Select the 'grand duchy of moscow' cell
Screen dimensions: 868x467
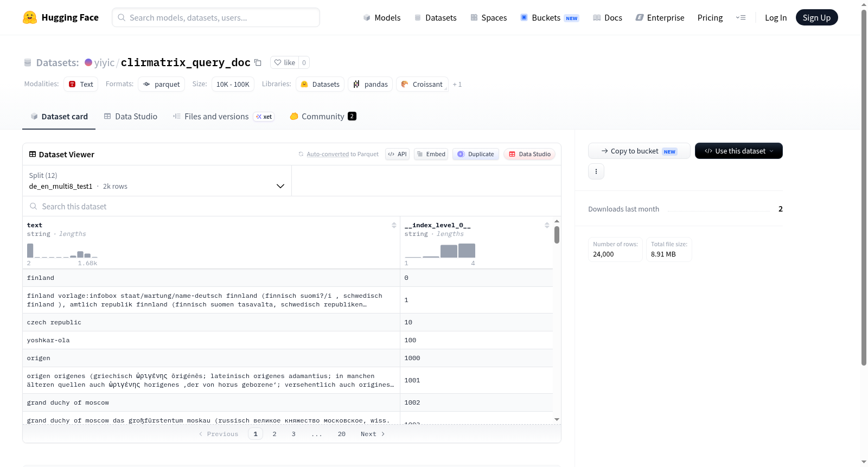[211, 402]
